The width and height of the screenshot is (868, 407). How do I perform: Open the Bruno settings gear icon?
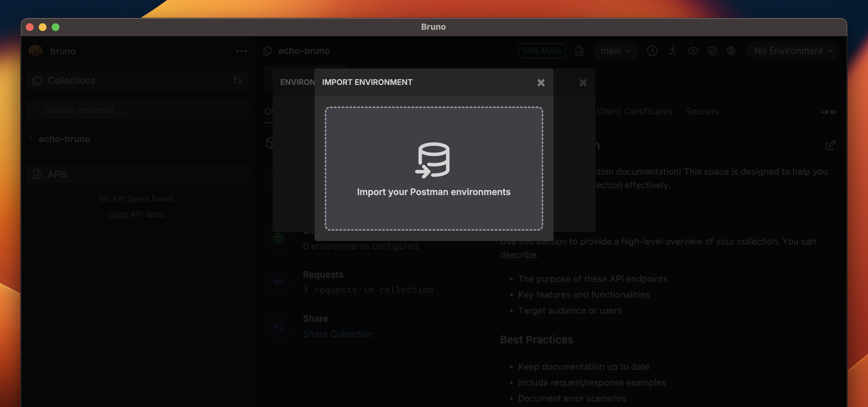coord(712,50)
